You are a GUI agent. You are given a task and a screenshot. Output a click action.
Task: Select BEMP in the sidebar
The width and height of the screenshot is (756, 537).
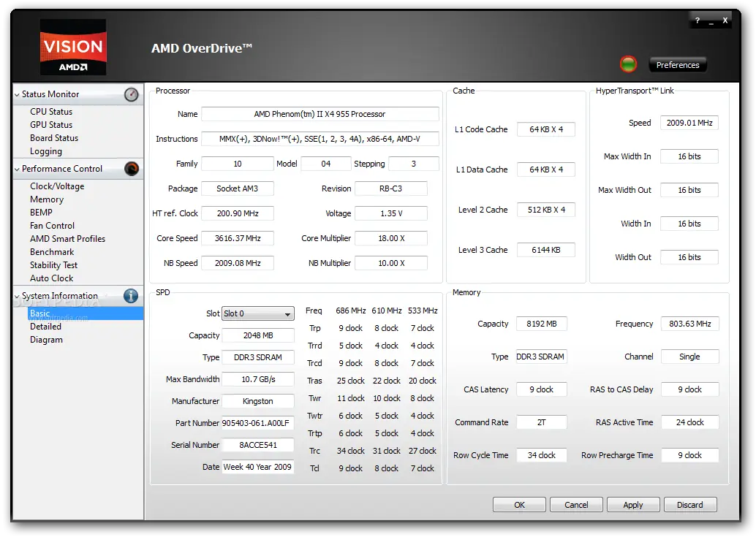(41, 213)
